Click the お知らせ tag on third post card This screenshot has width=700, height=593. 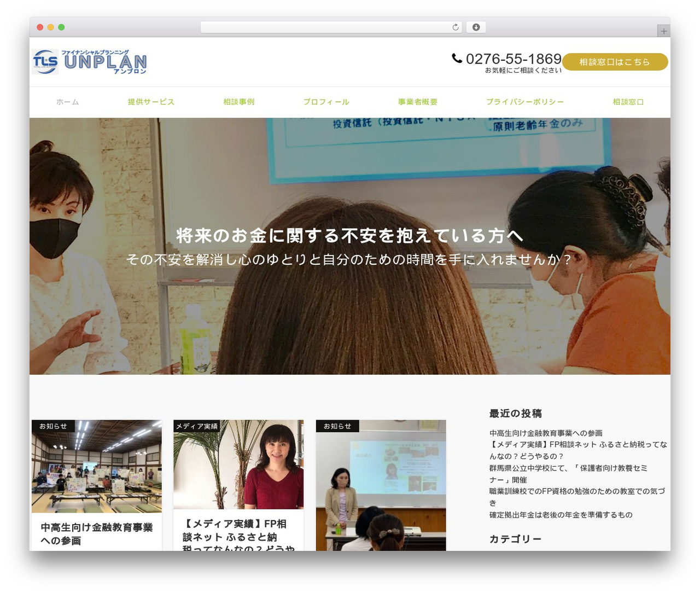(x=337, y=426)
